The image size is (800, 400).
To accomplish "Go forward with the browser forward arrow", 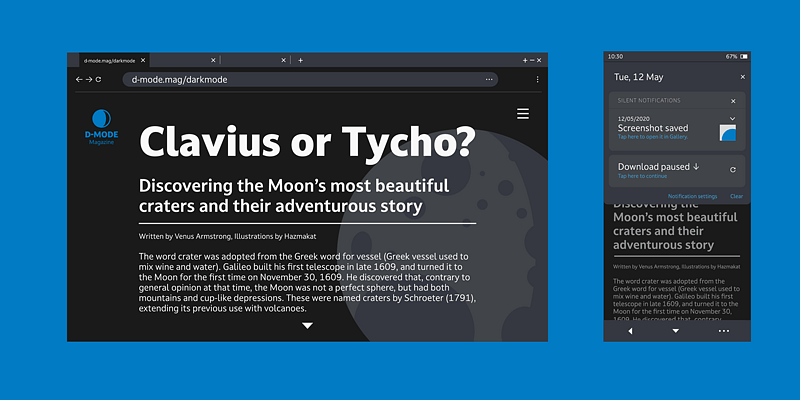I will pos(89,79).
